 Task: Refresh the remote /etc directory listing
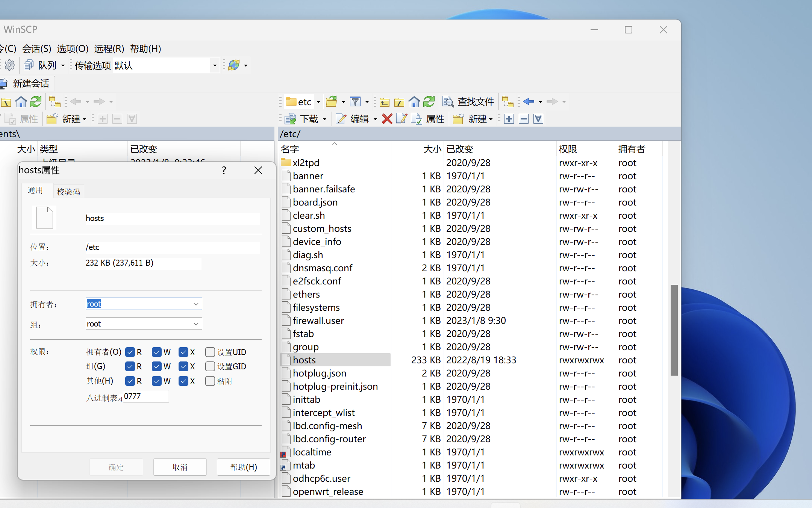[429, 101]
